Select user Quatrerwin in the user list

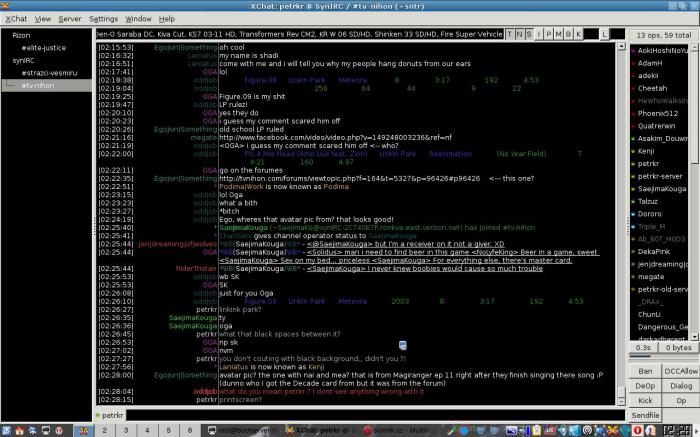(656, 126)
